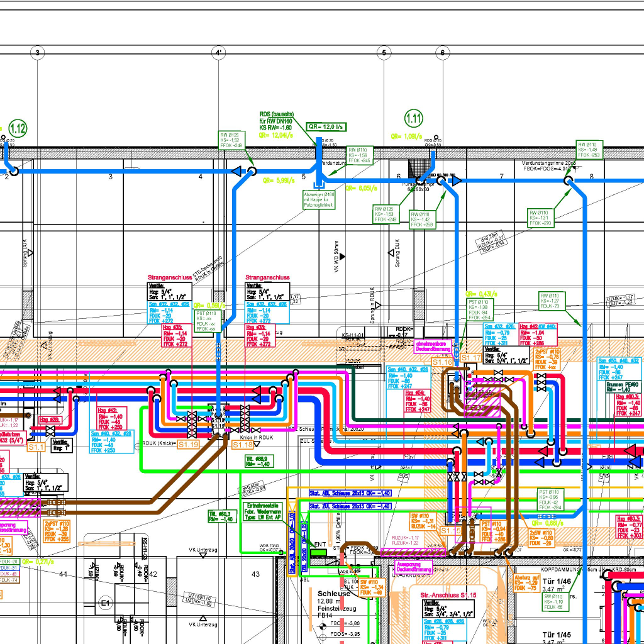Click the grid axis bubble numbered 5
Screen dimensions: 644x644
pyautogui.click(x=384, y=53)
